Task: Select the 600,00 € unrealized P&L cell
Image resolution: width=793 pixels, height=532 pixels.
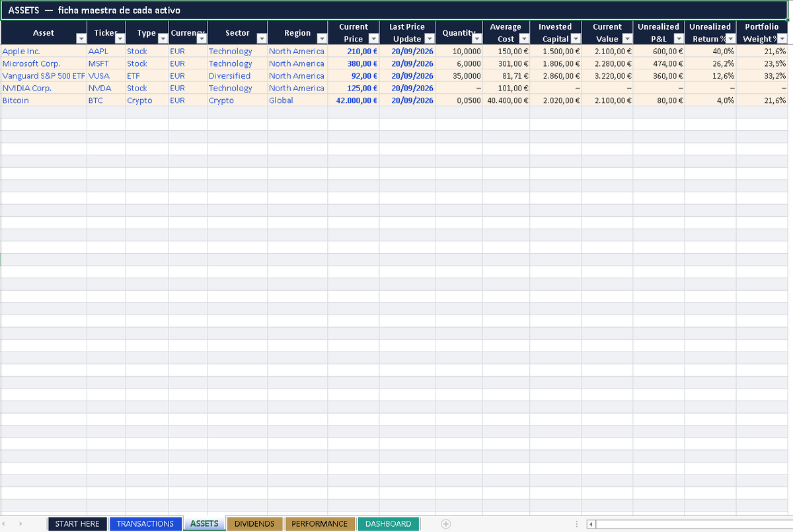Action: (659, 51)
